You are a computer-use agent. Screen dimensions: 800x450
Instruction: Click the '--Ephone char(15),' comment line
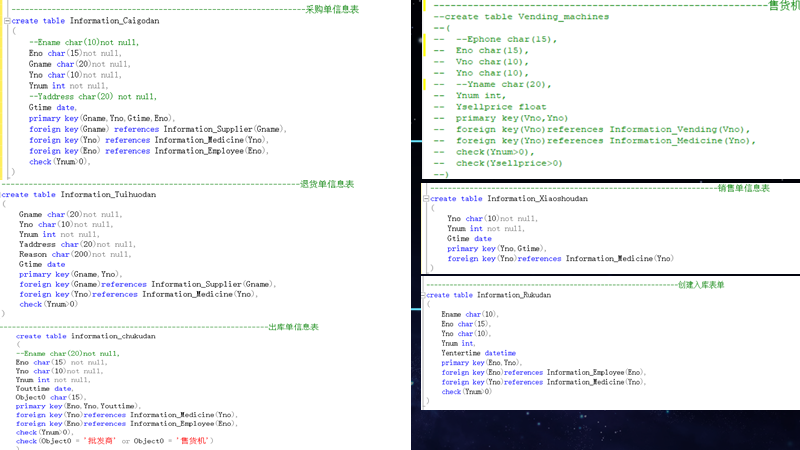pyautogui.click(x=506, y=39)
